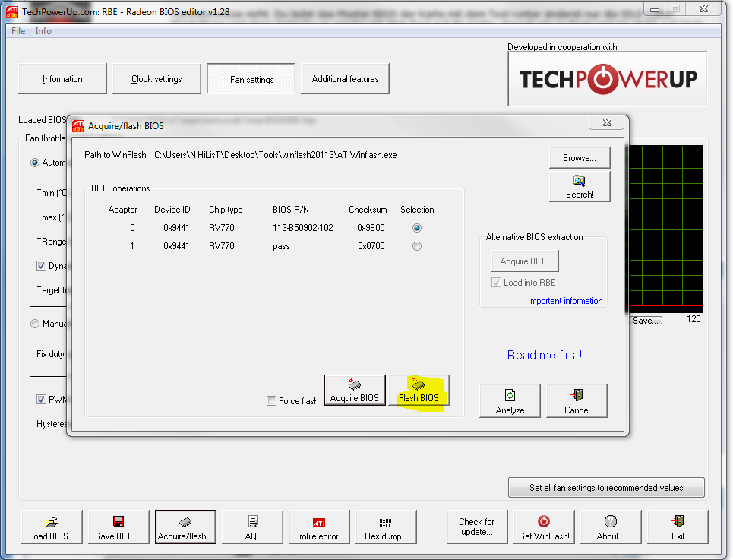The height and width of the screenshot is (560, 733).
Task: Click the TechPowerUp logo banner
Action: pos(608,79)
